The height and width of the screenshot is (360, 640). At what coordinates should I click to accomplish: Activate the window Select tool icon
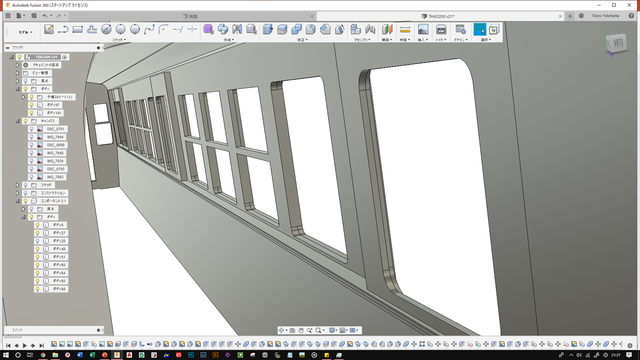click(x=480, y=29)
